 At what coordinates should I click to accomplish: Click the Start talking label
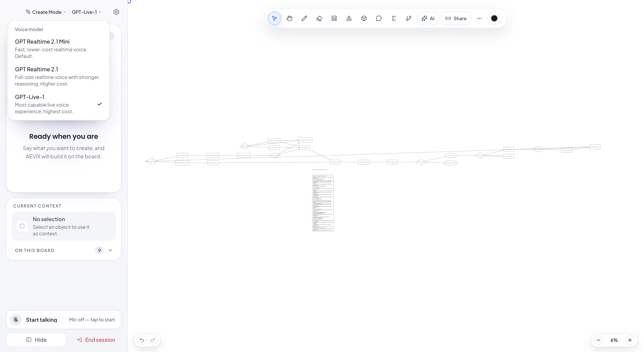click(x=42, y=320)
